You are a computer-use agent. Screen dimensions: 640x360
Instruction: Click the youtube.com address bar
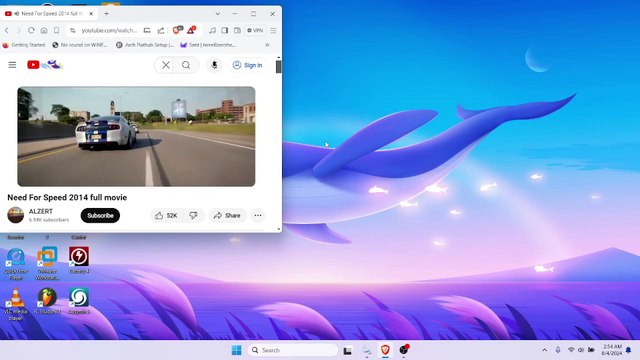coord(109,30)
